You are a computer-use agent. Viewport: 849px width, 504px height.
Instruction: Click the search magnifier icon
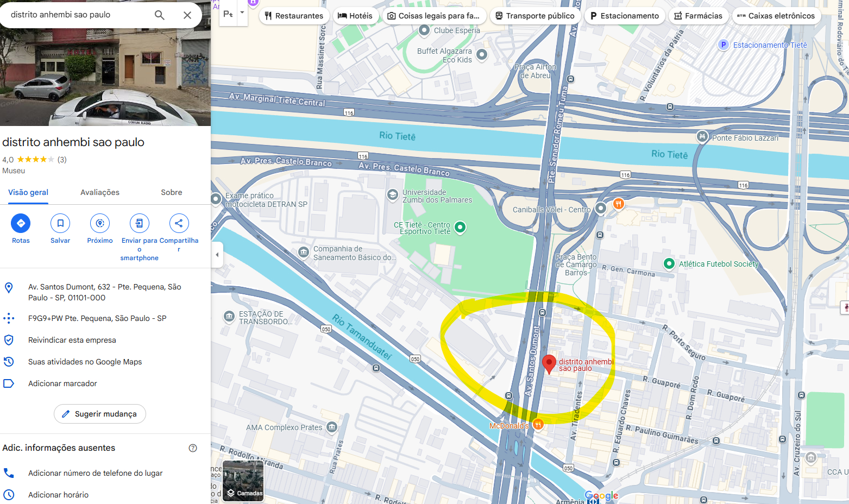pyautogui.click(x=160, y=15)
